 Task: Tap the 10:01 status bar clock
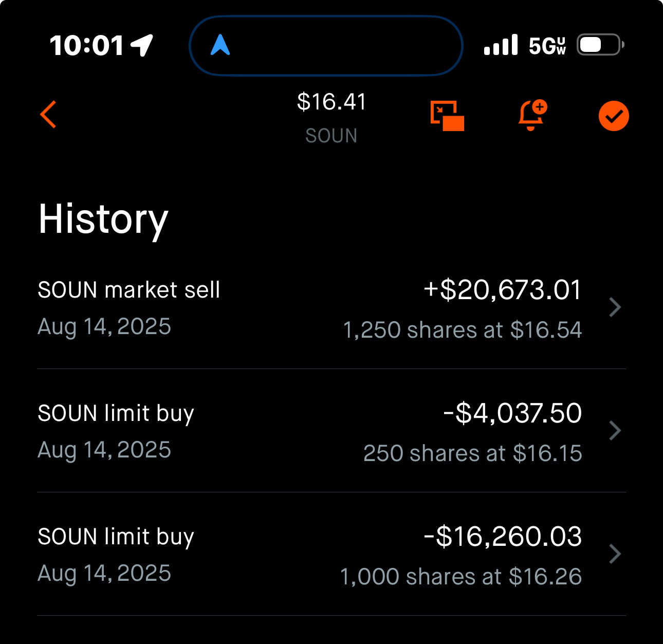click(86, 45)
